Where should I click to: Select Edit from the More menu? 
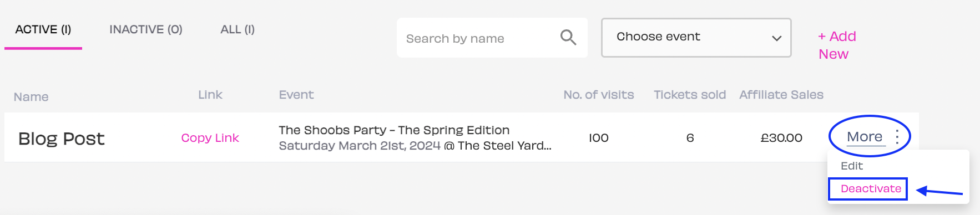(x=851, y=166)
